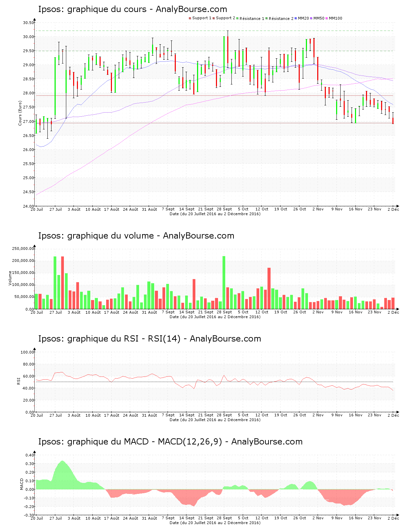Click the large green MACD peak near 27 Juil
This screenshot has width=412, height=532.
pyautogui.click(x=62, y=475)
